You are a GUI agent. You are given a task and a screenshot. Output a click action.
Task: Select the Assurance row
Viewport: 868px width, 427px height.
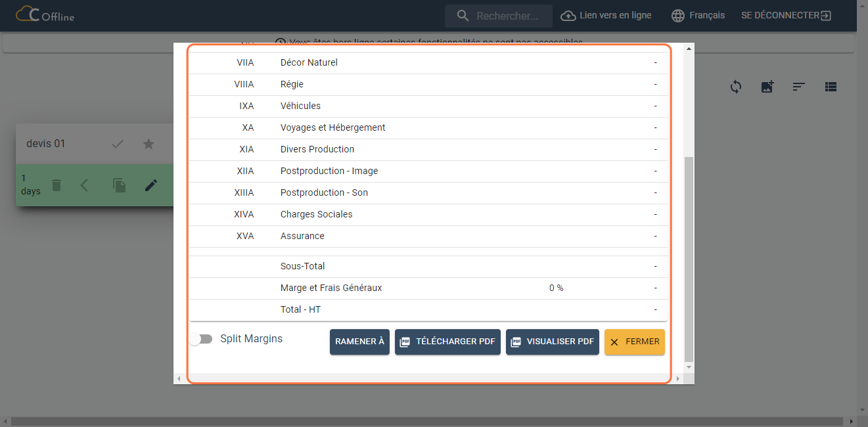428,236
